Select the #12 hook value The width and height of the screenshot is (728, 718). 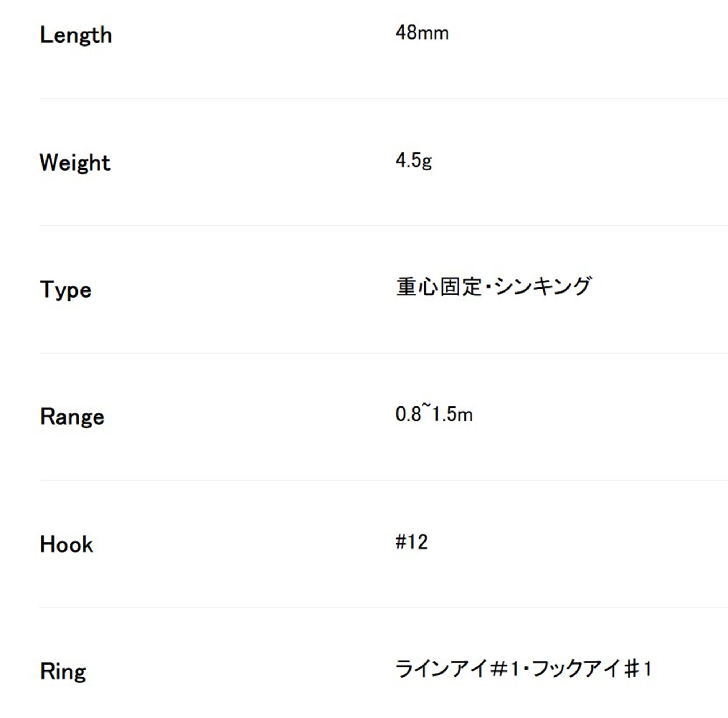coord(411,542)
